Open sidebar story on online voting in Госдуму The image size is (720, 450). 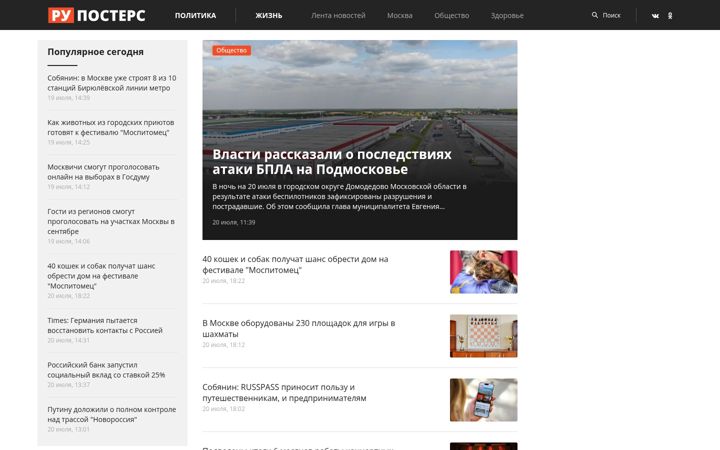pos(103,172)
